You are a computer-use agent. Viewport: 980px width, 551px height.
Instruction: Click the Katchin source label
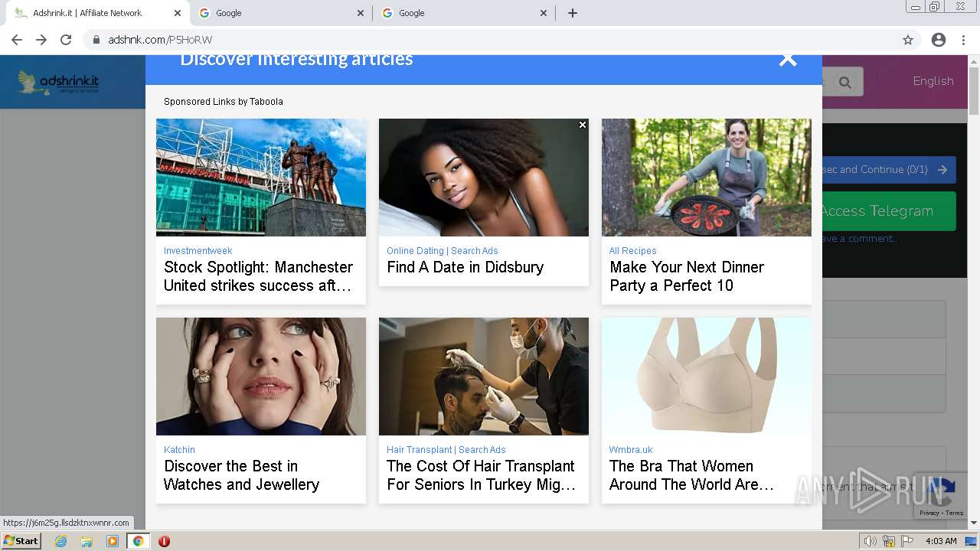[179, 450]
